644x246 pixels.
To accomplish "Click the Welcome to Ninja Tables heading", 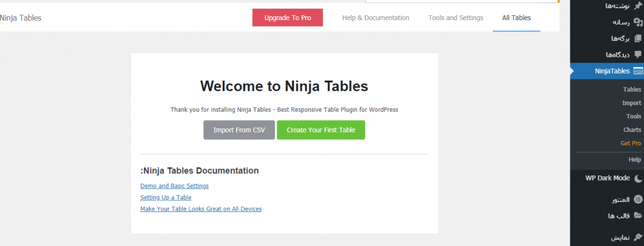I will pyautogui.click(x=284, y=86).
